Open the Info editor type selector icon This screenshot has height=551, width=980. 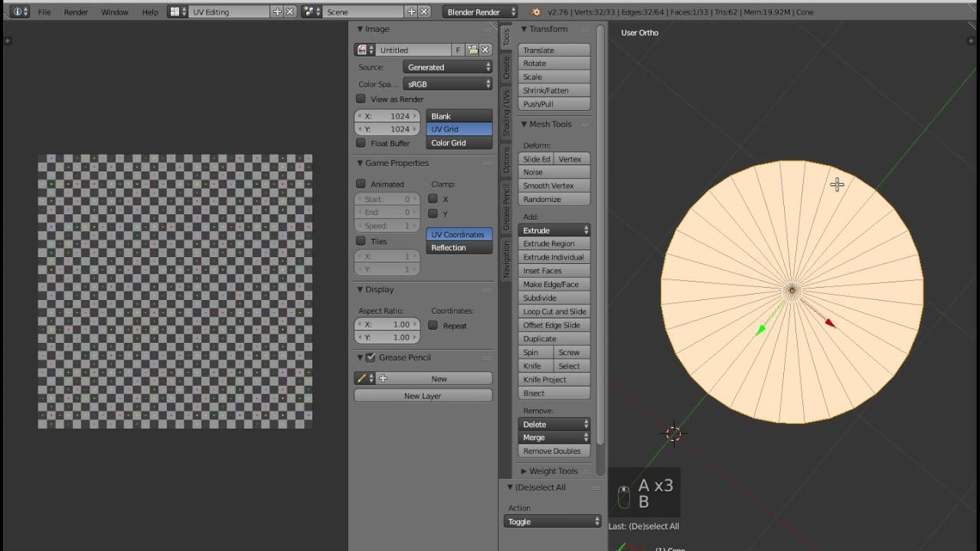tap(20, 11)
